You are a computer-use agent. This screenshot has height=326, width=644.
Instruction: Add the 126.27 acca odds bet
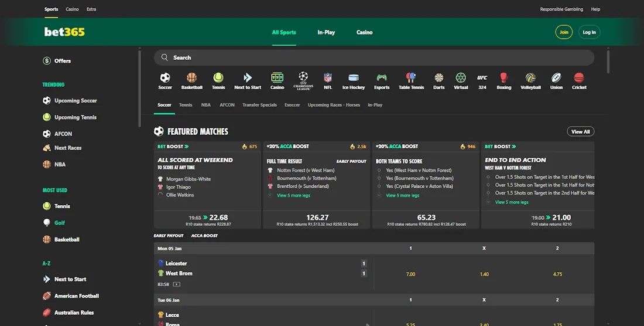(x=317, y=219)
